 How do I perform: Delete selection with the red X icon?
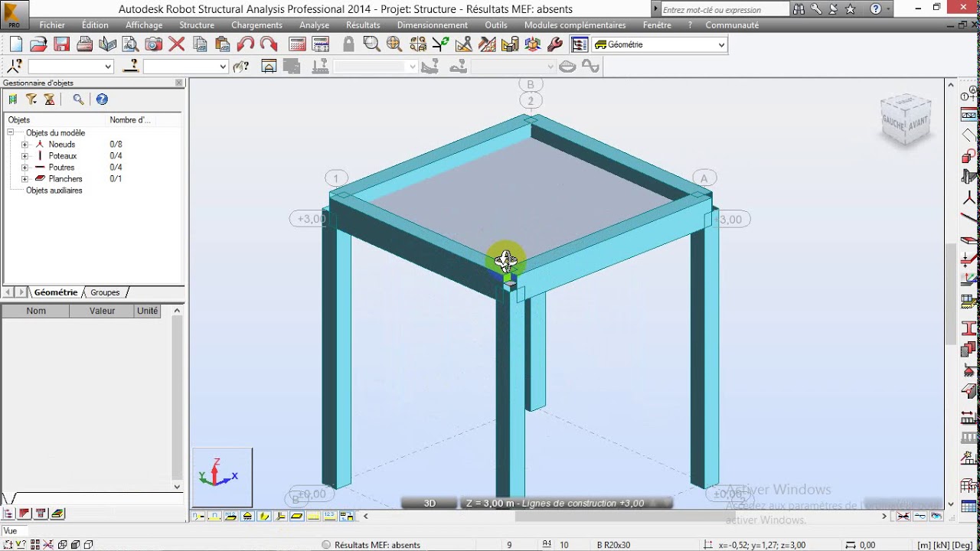(x=176, y=44)
